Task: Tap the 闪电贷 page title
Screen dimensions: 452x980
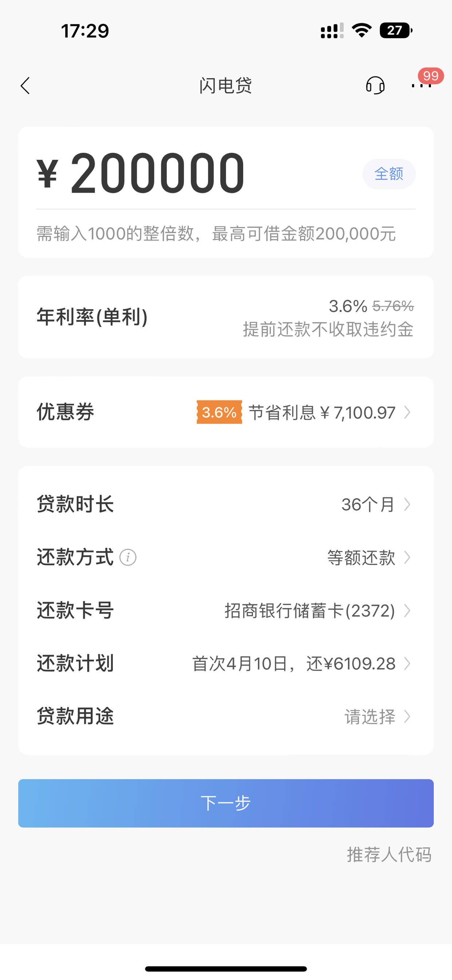Action: pos(226,86)
